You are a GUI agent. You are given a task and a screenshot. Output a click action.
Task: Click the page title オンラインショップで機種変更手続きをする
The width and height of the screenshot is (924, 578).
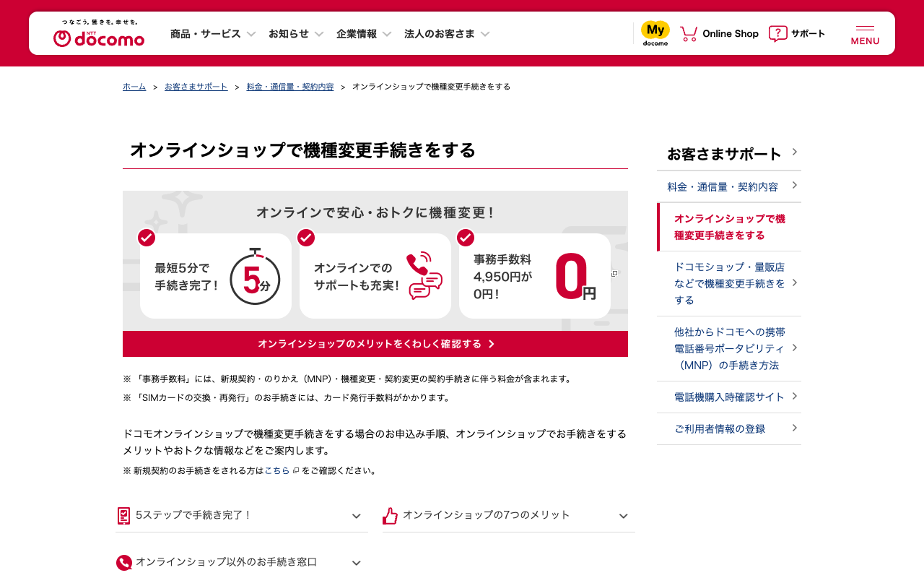(x=303, y=150)
